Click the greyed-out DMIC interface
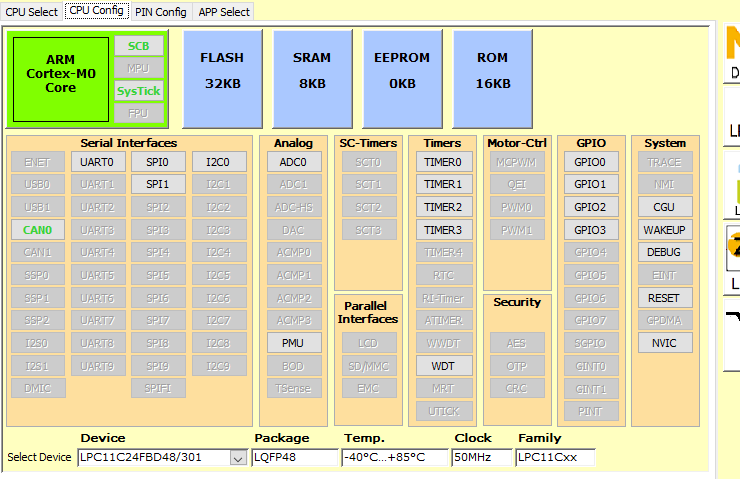This screenshot has height=479, width=740. [x=38, y=388]
